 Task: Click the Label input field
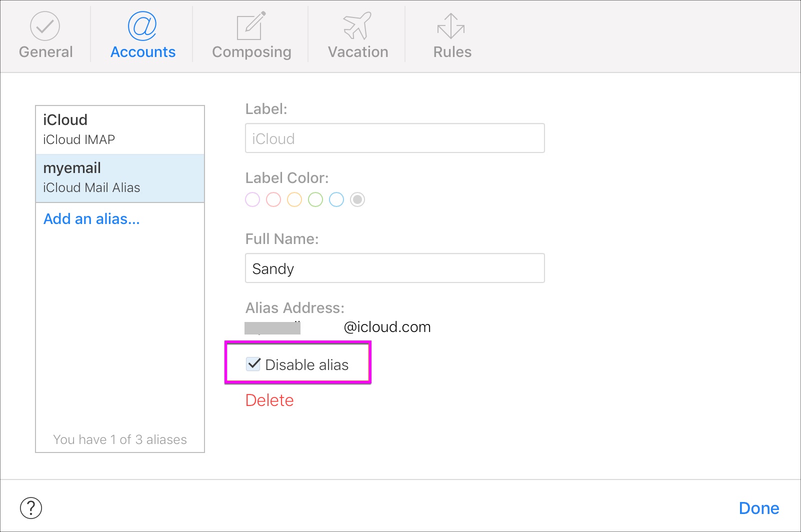pos(395,138)
